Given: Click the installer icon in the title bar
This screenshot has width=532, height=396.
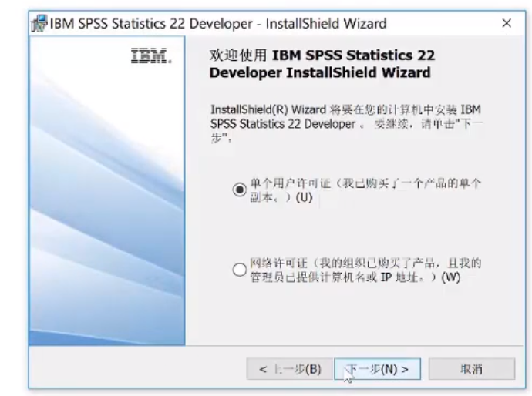Looking at the screenshot, I should pos(39,23).
